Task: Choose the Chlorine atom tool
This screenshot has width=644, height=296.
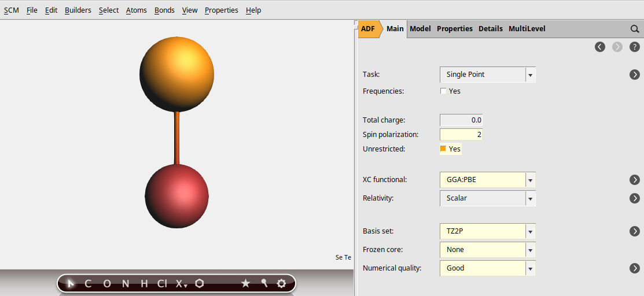Action: click(162, 283)
